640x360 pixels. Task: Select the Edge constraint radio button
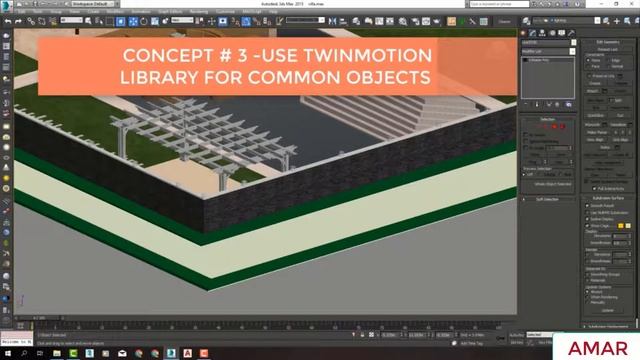tap(609, 60)
